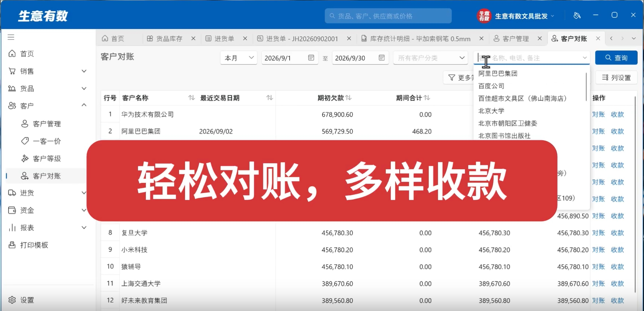Switch to the 进货单 tab
This screenshot has height=311, width=644.
pyautogui.click(x=220, y=39)
